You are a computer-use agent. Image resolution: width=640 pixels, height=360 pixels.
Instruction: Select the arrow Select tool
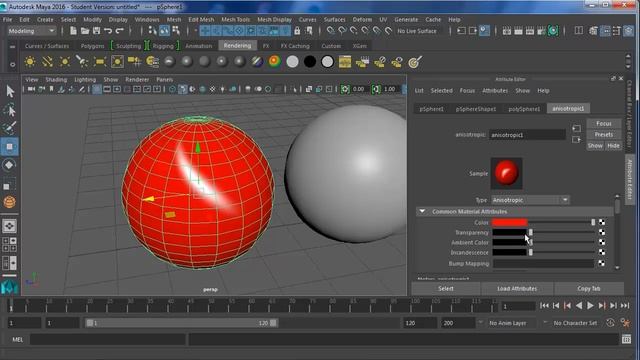[10, 91]
